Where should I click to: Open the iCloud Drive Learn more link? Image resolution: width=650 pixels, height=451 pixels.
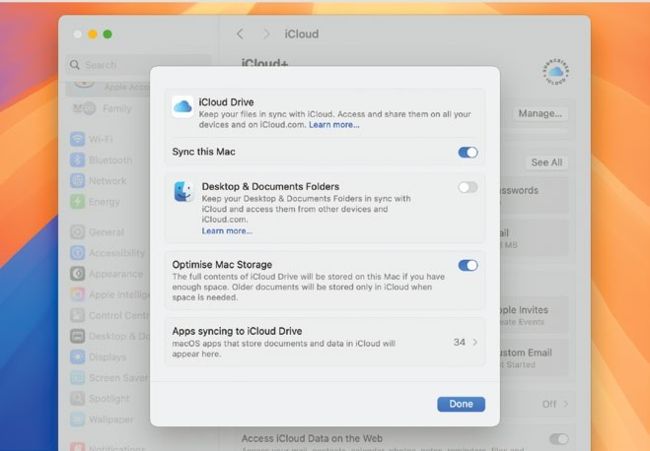(x=334, y=125)
